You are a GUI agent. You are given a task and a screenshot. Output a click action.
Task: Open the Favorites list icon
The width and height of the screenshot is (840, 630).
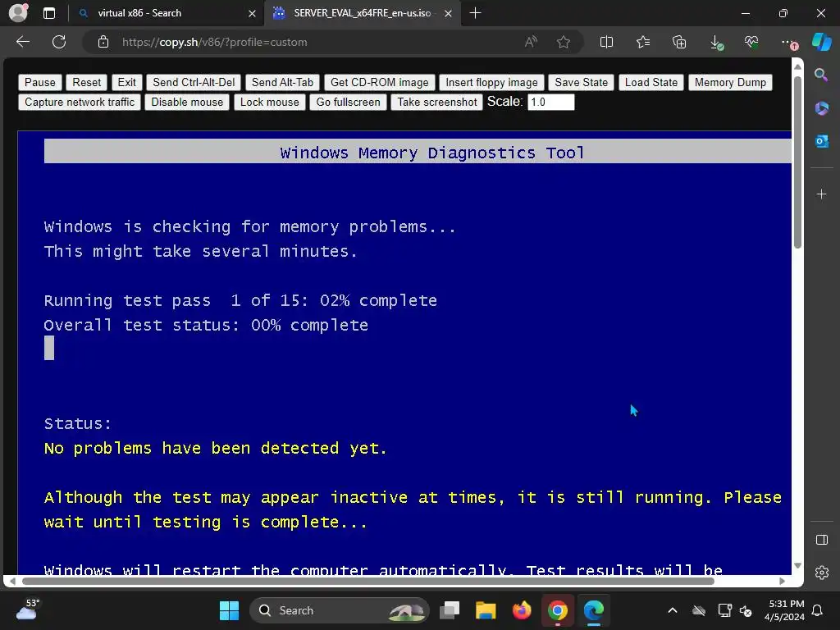click(x=643, y=42)
